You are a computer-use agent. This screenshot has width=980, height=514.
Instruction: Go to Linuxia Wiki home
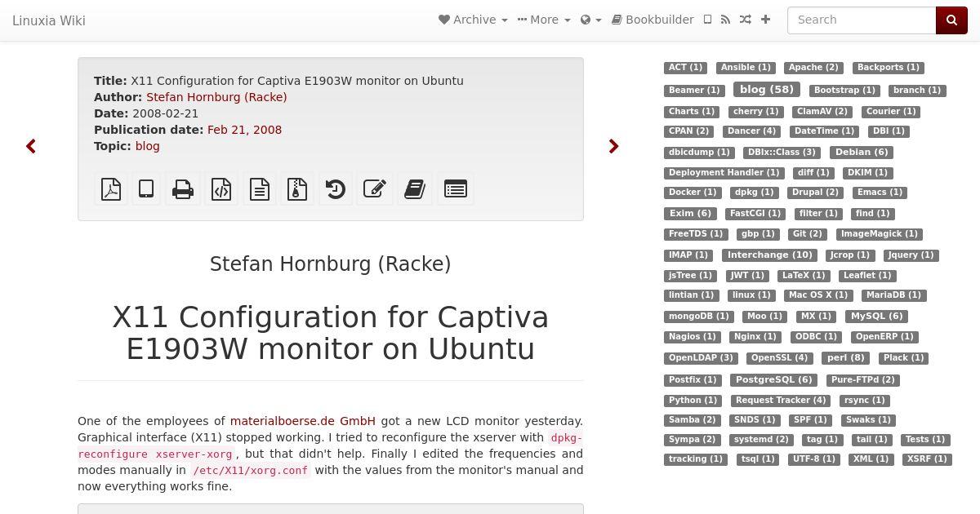click(x=49, y=20)
